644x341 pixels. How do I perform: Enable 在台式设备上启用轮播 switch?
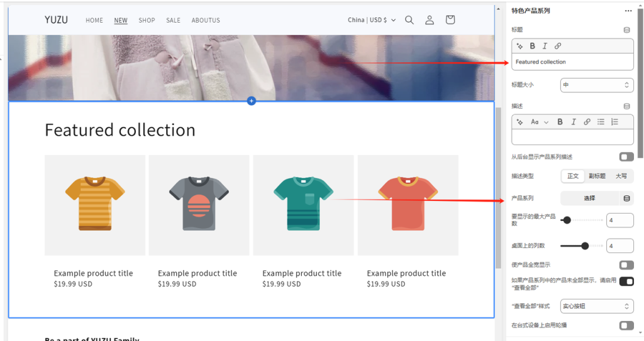coord(626,325)
